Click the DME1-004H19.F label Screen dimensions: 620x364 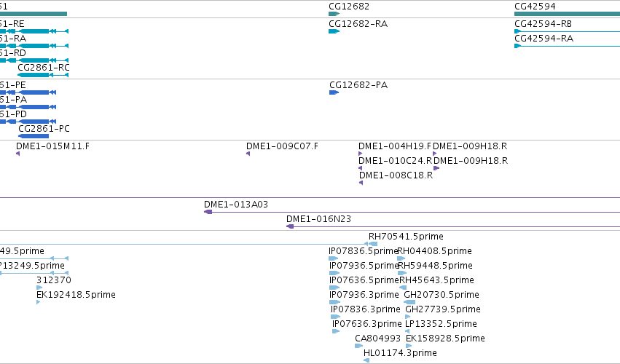pos(395,146)
